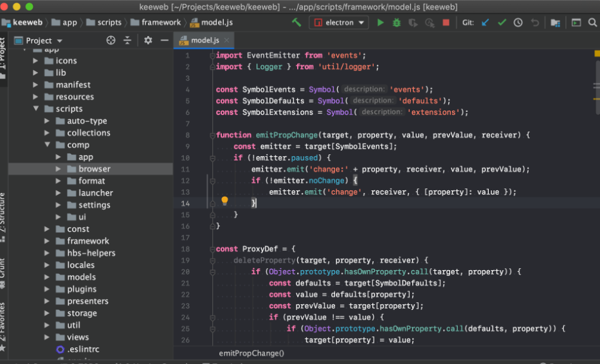Viewport: 600px width, 364px height.
Task: Open the Grunt tool window tab
Action: pos(3,273)
